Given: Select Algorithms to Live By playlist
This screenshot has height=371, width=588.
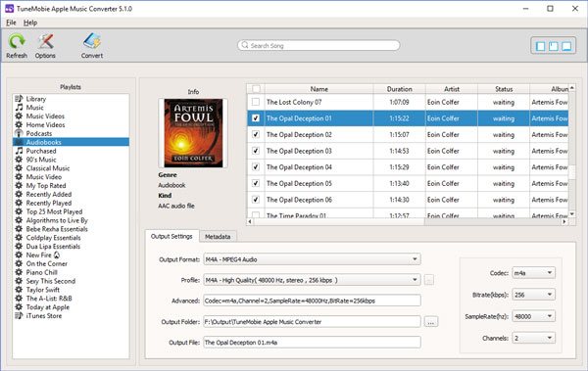Looking at the screenshot, I should 57,220.
